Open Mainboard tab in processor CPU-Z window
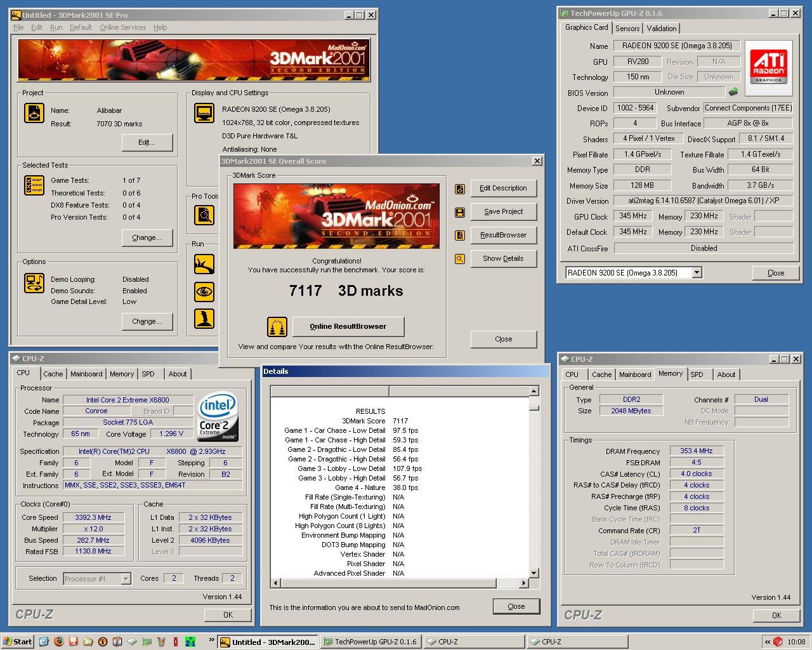The image size is (812, 650). pyautogui.click(x=86, y=374)
